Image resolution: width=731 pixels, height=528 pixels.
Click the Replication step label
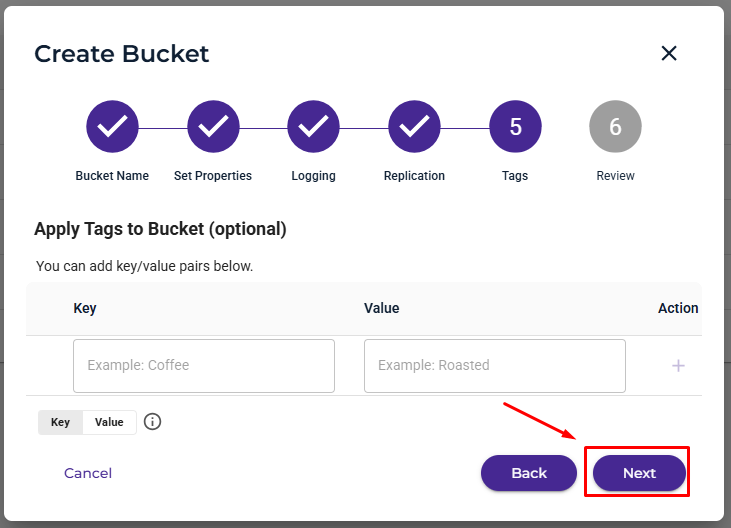[414, 176]
